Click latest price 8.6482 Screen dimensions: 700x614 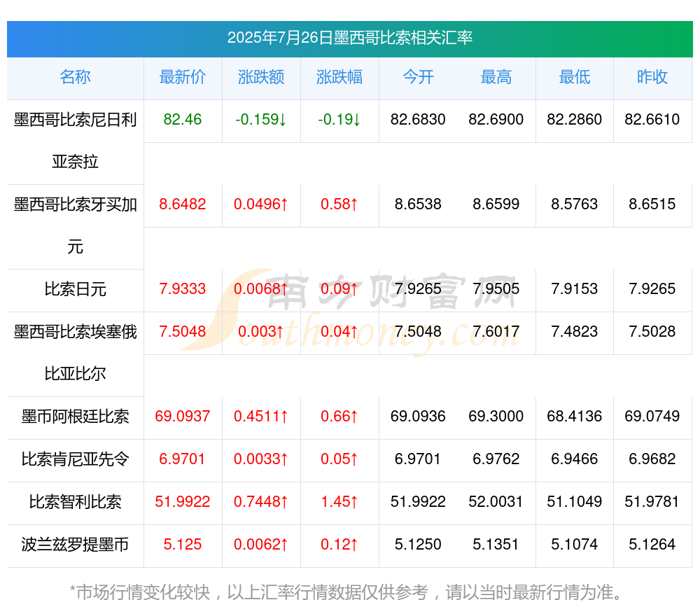183,204
